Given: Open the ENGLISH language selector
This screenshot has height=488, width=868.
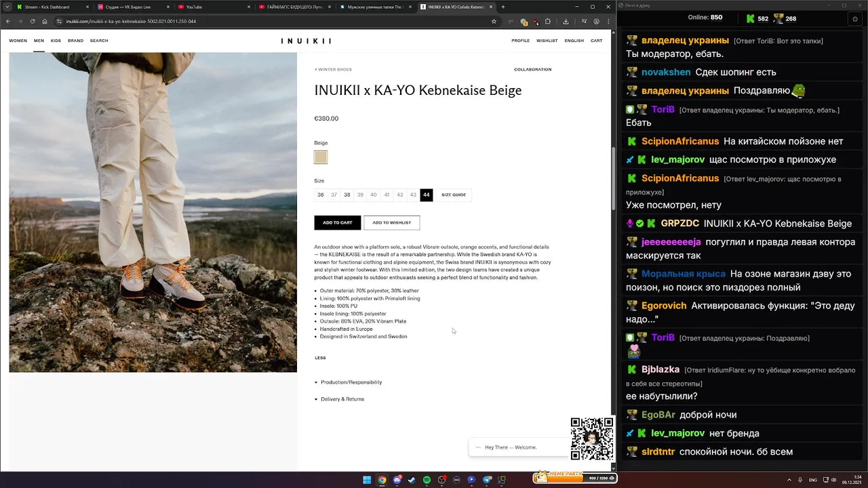Looking at the screenshot, I should pyautogui.click(x=574, y=41).
